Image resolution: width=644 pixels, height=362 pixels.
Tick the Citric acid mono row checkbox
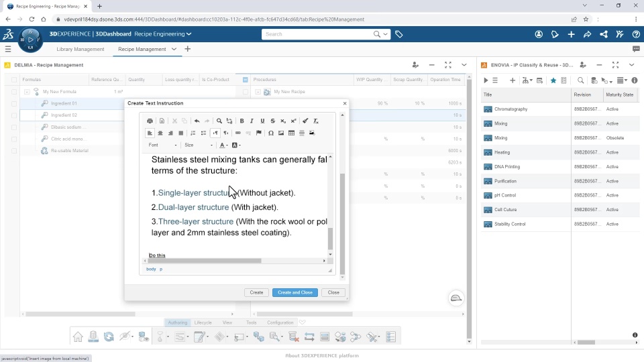pos(14,139)
